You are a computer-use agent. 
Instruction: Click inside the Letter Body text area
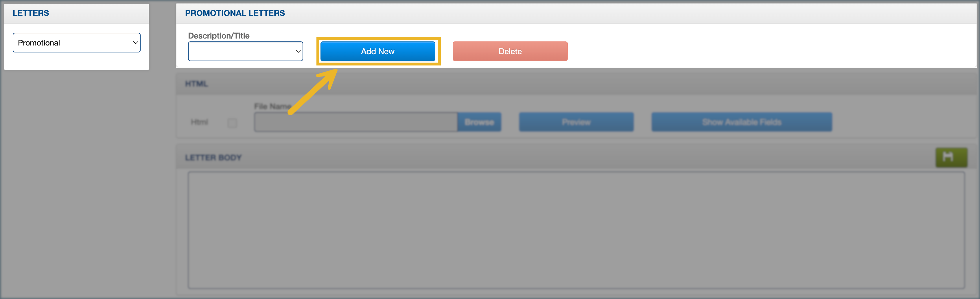pos(576,230)
